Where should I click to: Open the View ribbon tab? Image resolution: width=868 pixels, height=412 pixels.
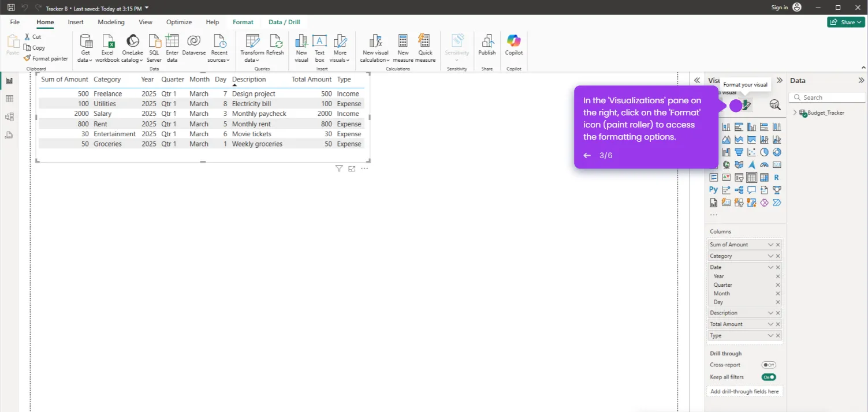coord(146,22)
